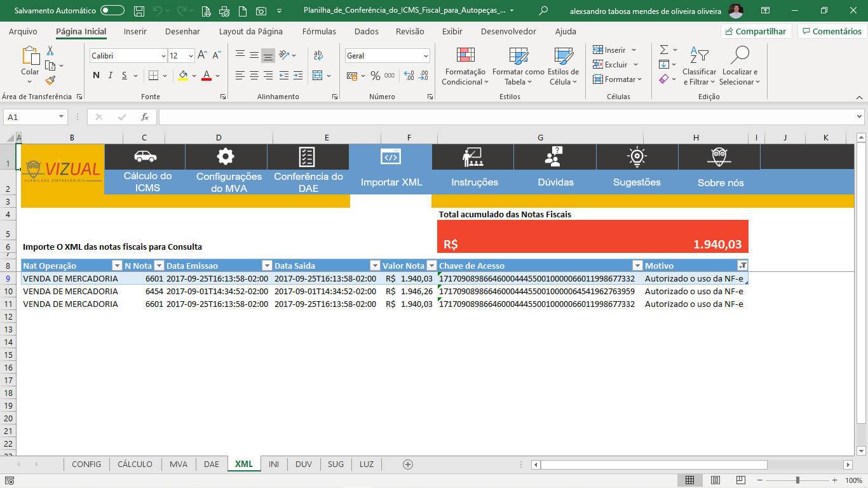Switch to the CÁLCULO sheet tab
The width and height of the screenshot is (868, 488).
click(135, 464)
